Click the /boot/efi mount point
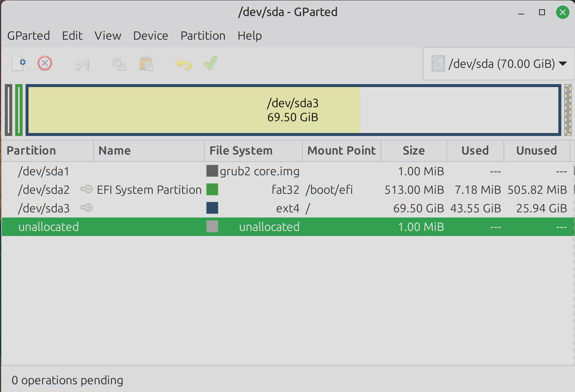The height and width of the screenshot is (392, 575). [x=329, y=190]
